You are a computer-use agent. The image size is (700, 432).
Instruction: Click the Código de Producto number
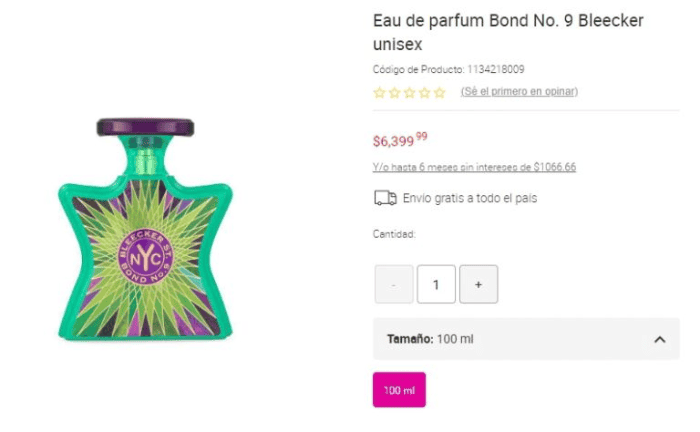click(x=496, y=69)
